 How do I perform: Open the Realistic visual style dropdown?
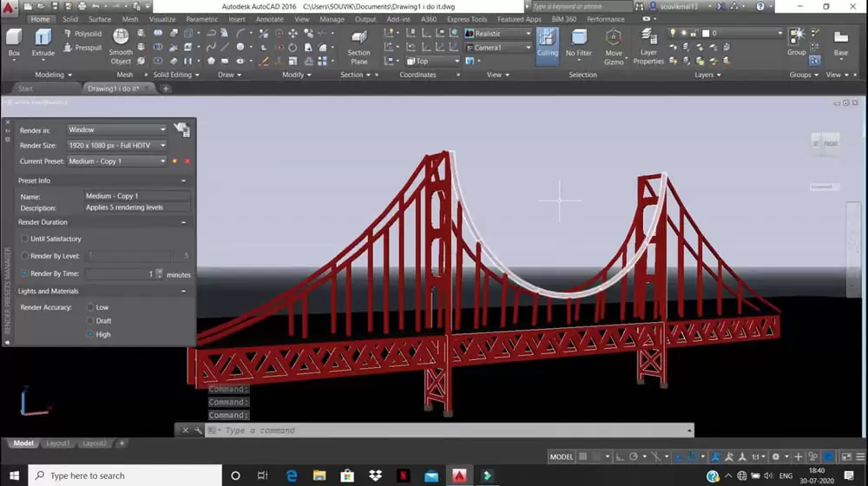pos(527,34)
